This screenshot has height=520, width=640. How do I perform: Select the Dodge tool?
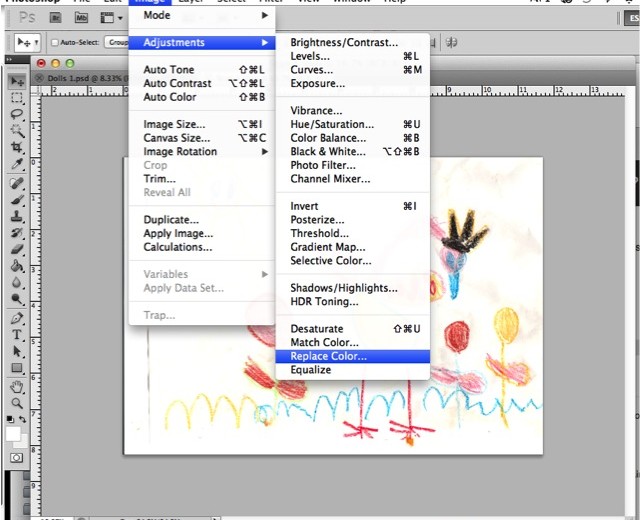(x=17, y=299)
